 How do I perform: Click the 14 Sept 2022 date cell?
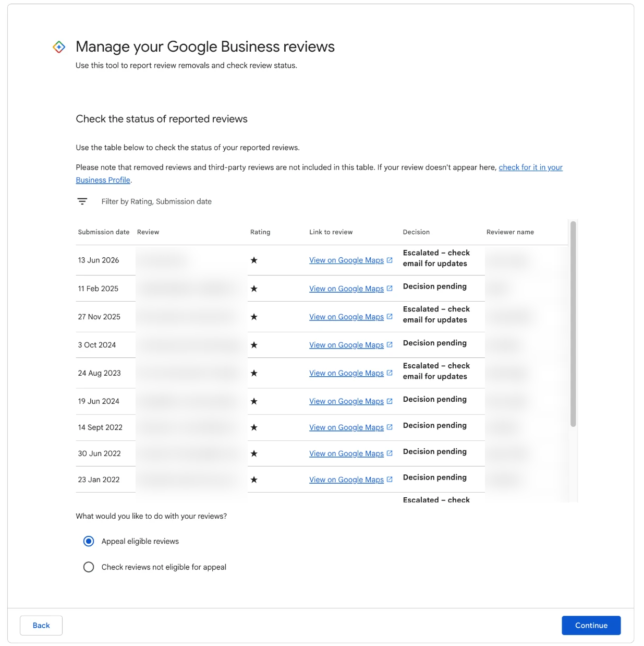coord(100,427)
